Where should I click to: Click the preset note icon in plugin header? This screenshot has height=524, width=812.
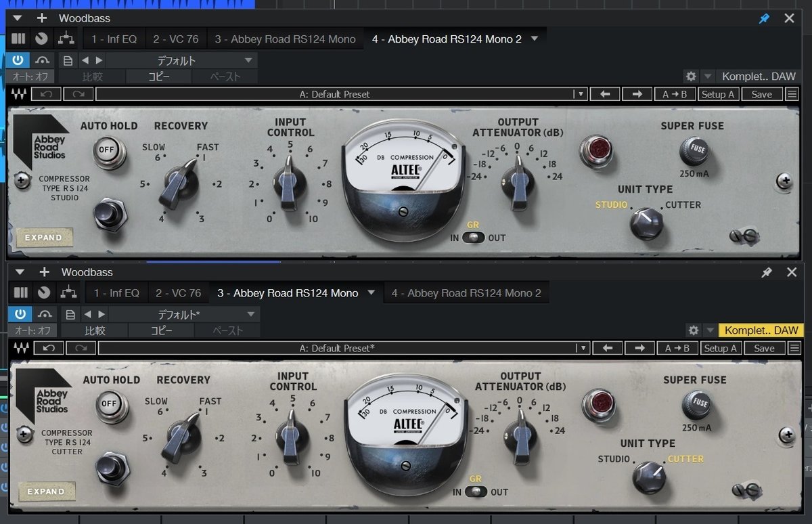point(67,60)
